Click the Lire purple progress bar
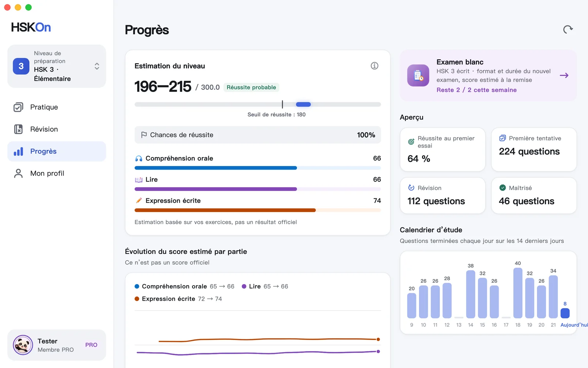 click(258, 189)
